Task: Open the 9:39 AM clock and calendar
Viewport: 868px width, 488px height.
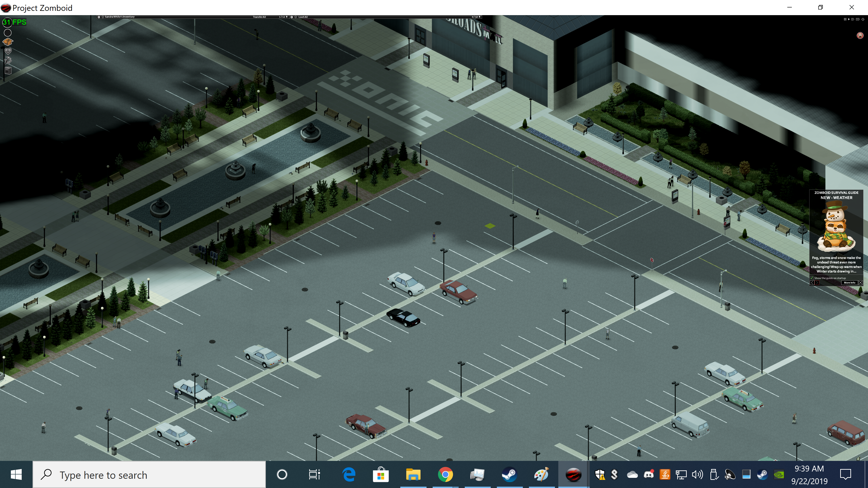Action: [809, 475]
